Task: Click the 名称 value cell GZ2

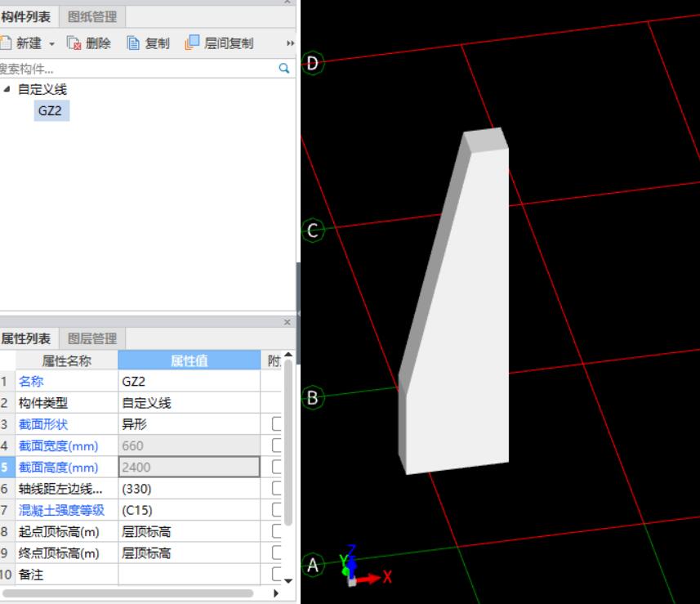Action: [x=189, y=382]
